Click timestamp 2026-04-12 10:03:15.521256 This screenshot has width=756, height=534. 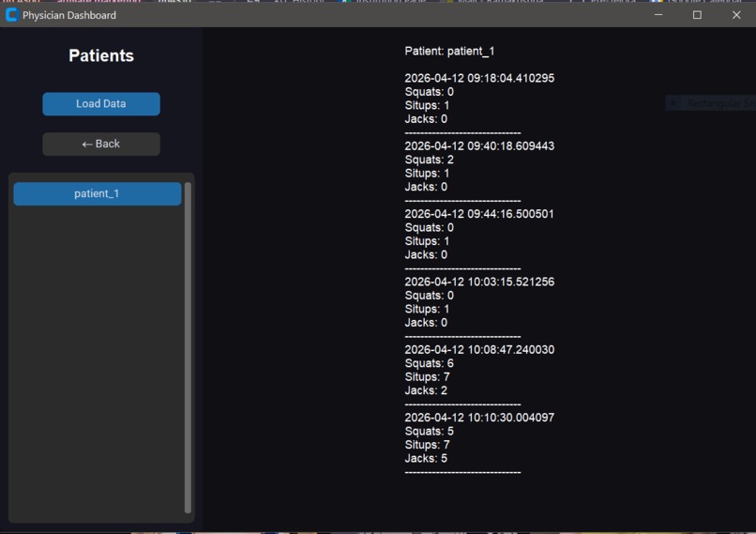coord(479,282)
